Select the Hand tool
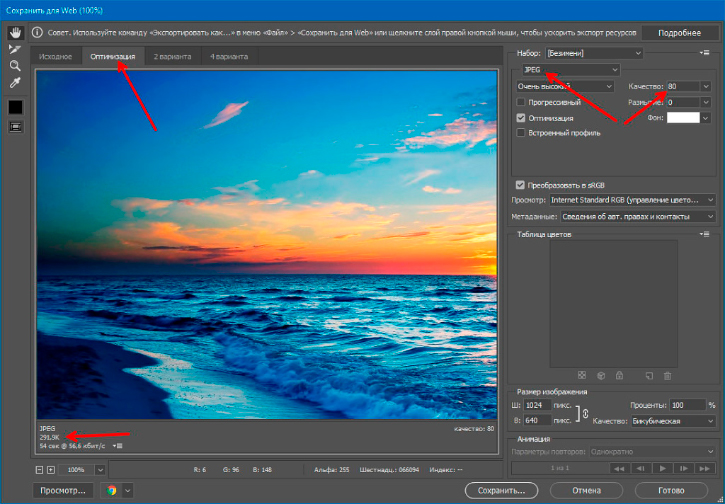This screenshot has width=725, height=504. 15,32
